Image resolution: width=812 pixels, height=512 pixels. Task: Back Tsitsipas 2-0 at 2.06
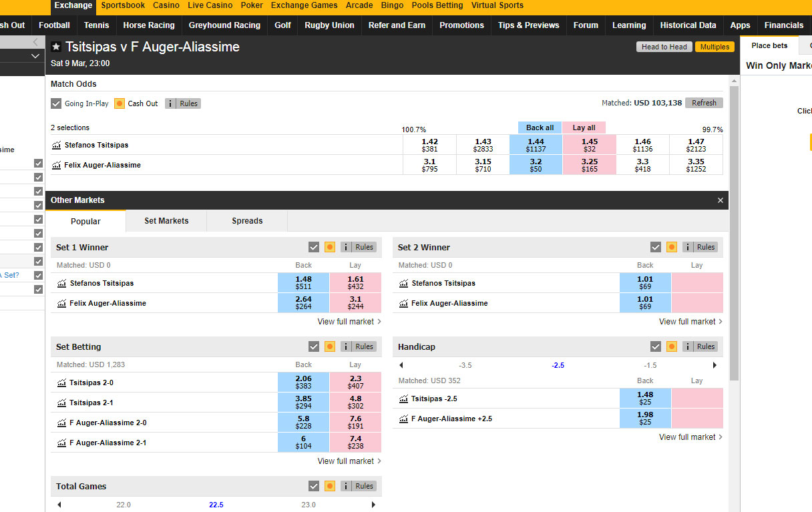(303, 382)
